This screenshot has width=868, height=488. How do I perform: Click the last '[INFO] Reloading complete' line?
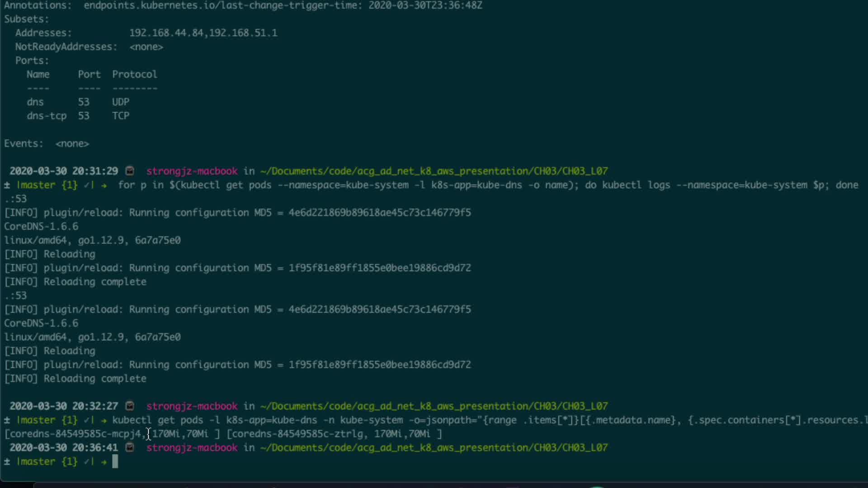[75, 379]
